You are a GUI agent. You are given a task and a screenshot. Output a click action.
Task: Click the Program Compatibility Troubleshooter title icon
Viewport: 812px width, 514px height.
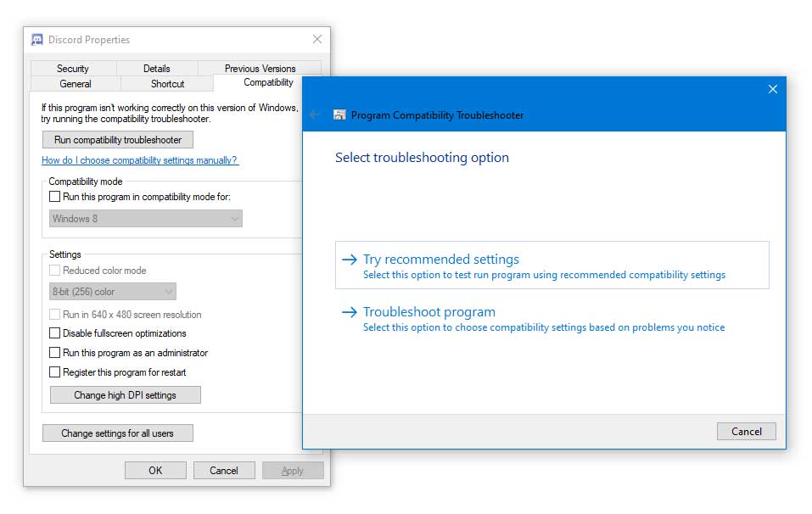339,115
